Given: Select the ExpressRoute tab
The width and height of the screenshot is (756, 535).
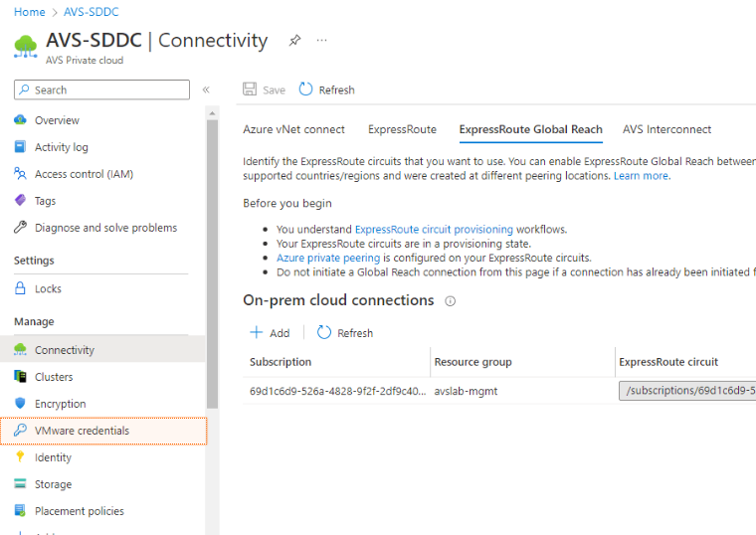Looking at the screenshot, I should 402,129.
